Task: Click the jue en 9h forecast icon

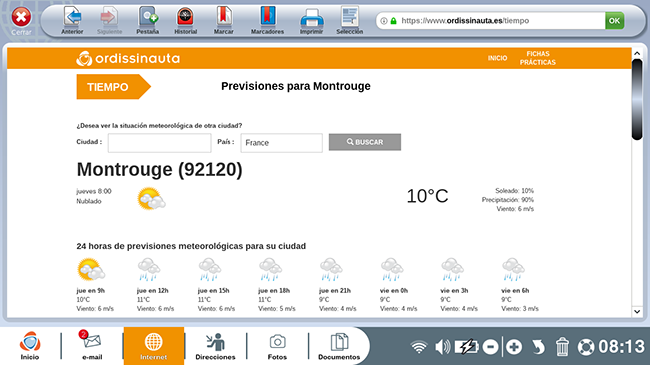Action: pyautogui.click(x=91, y=269)
